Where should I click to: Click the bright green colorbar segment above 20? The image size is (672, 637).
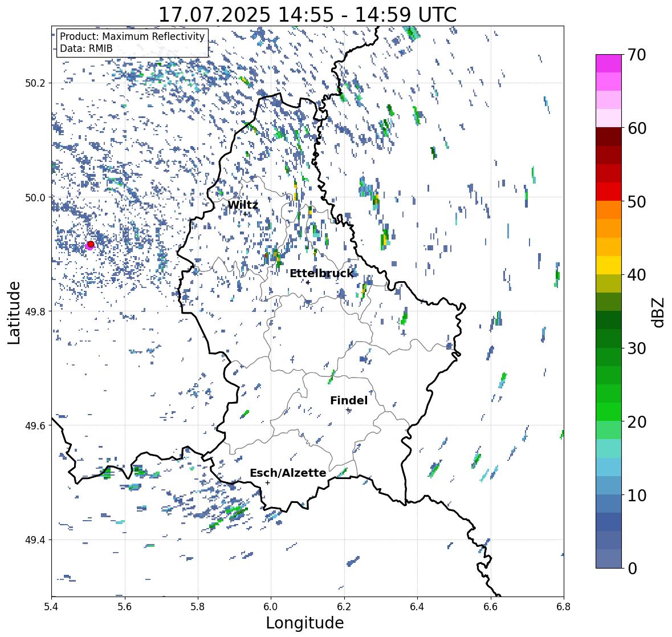click(609, 412)
